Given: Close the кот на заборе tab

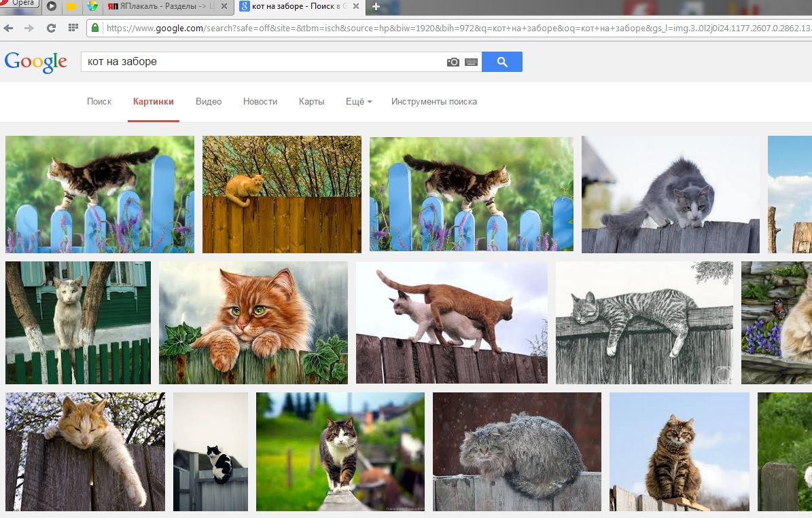Looking at the screenshot, I should [x=356, y=6].
